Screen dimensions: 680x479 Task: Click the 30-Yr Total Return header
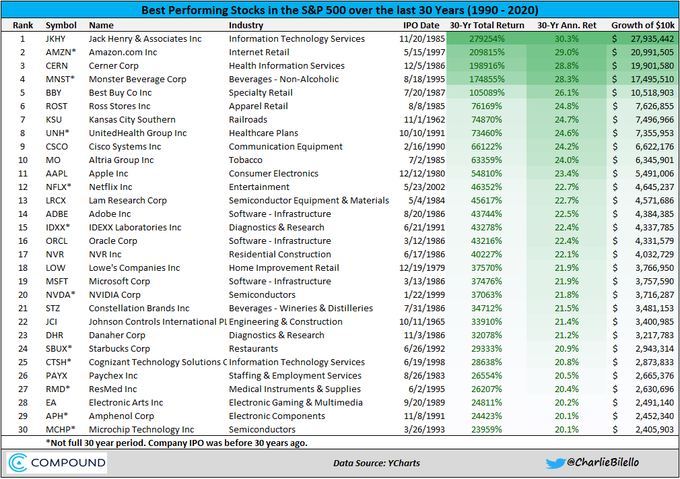click(x=487, y=25)
